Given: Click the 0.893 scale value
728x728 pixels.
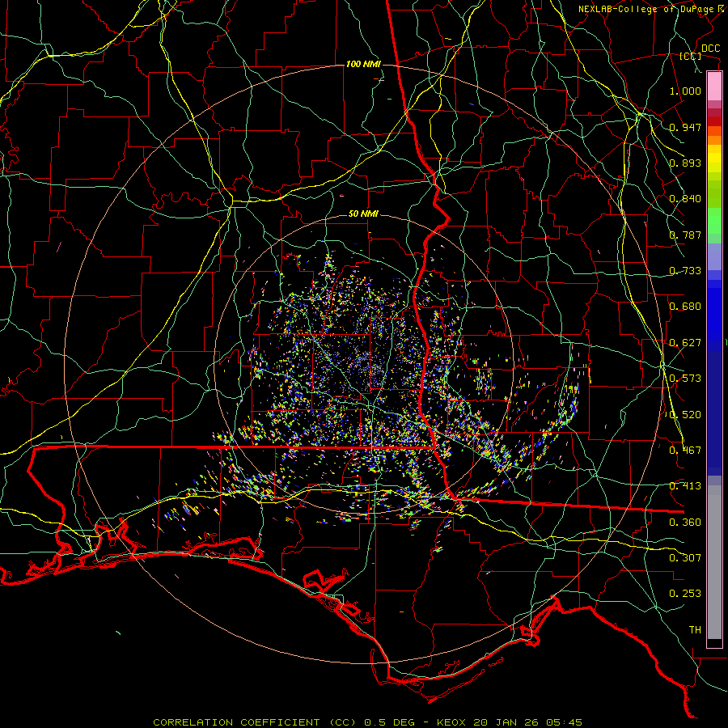Looking at the screenshot, I should (685, 163).
